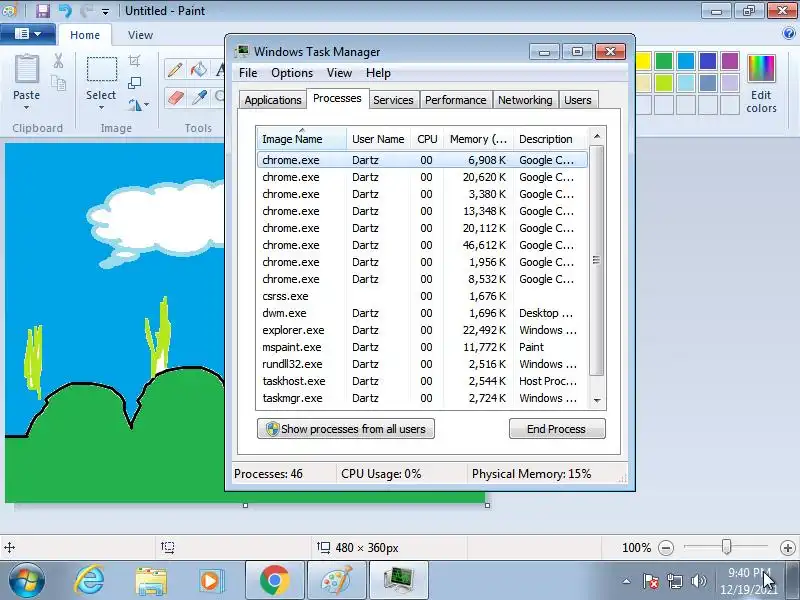Select the Home ribbon tab in Paint
Viewport: 800px width, 600px height.
tap(85, 35)
